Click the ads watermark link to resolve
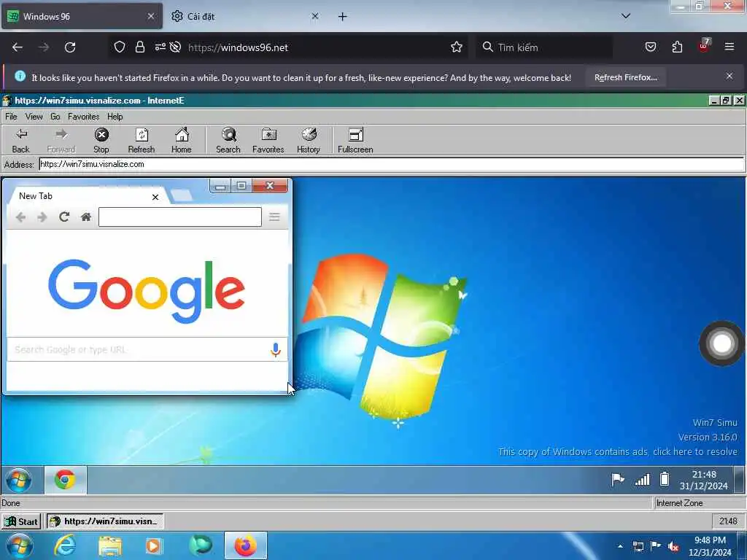The image size is (747, 560). pyautogui.click(x=617, y=451)
